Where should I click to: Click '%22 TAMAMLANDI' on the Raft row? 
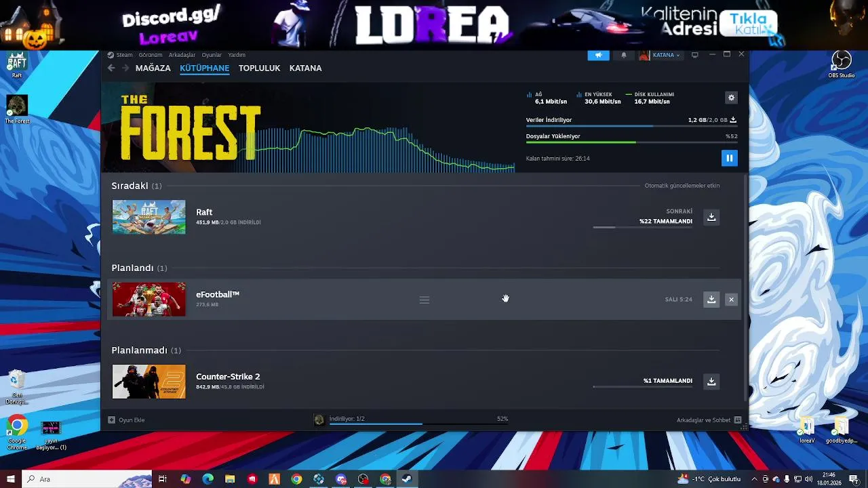[x=666, y=222]
